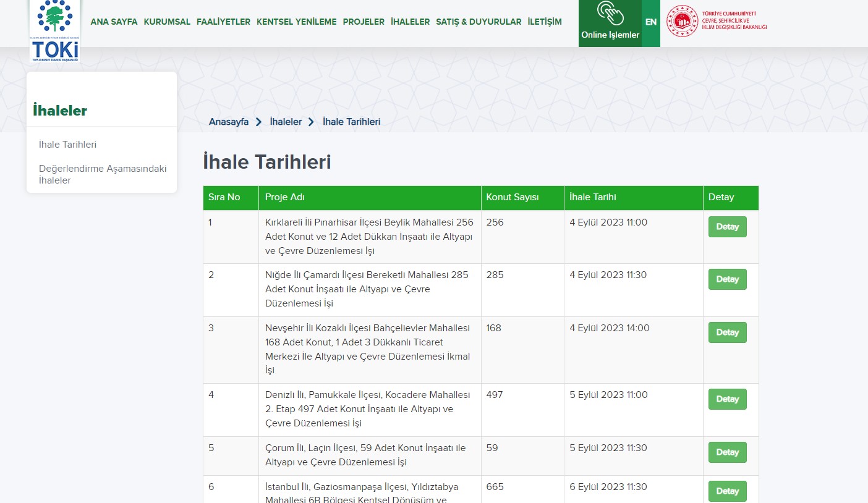
Task: Click Anasayfa breadcrumb link
Action: click(229, 122)
